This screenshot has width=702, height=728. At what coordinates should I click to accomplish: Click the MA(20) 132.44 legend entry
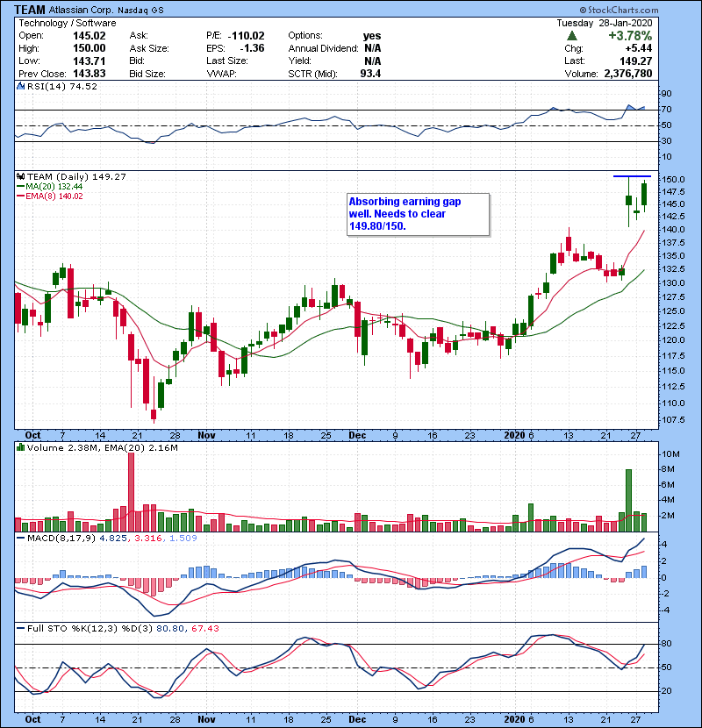point(50,186)
